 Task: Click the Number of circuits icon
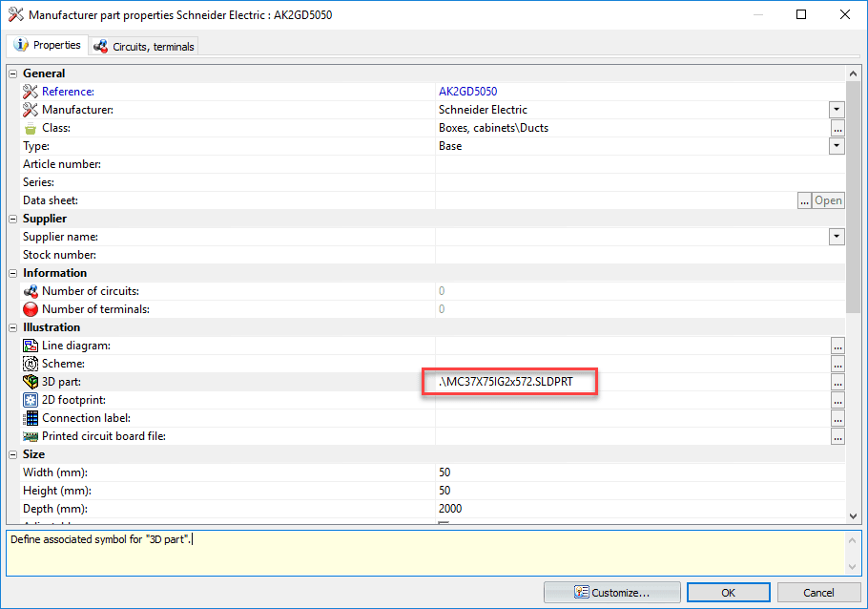(31, 291)
